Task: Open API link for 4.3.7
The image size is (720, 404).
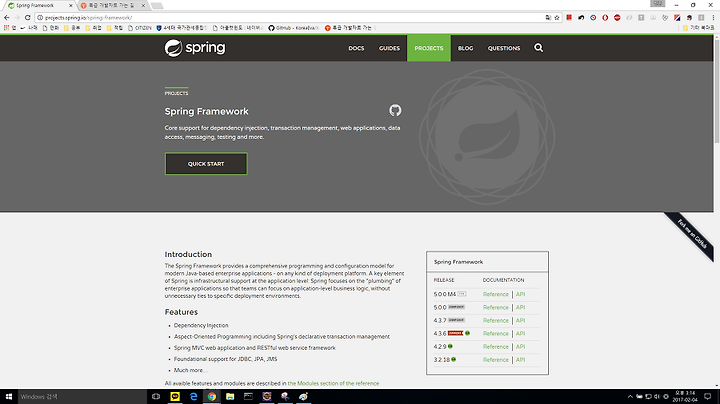Action: (x=520, y=320)
